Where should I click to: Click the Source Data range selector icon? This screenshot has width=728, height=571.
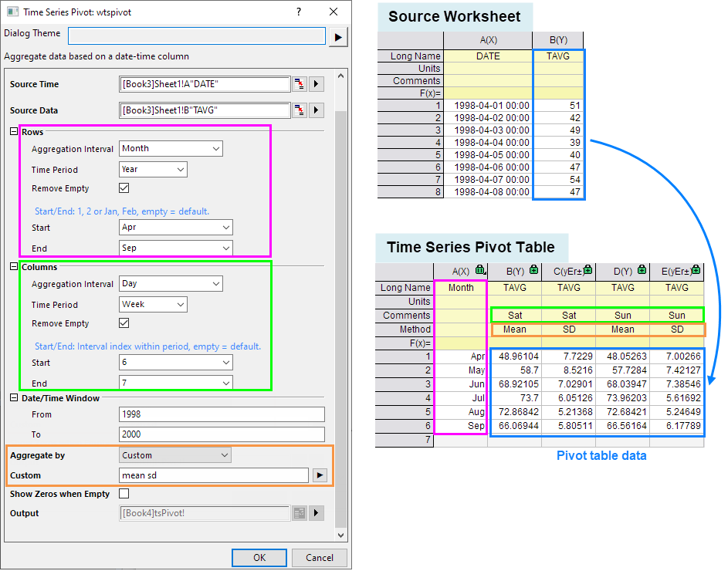tap(299, 110)
